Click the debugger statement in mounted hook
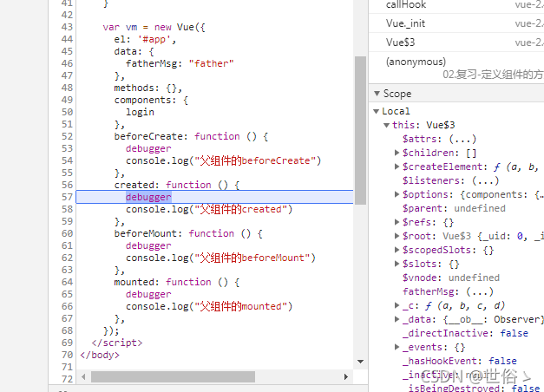The height and width of the screenshot is (392, 544). (148, 294)
